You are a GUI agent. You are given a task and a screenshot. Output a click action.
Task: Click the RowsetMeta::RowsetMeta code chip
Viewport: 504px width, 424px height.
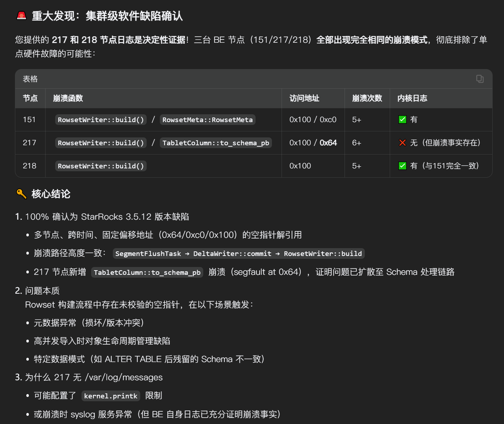tap(208, 120)
